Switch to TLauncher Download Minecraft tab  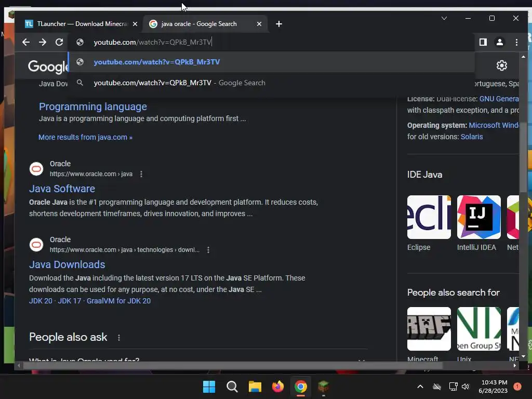click(x=81, y=24)
